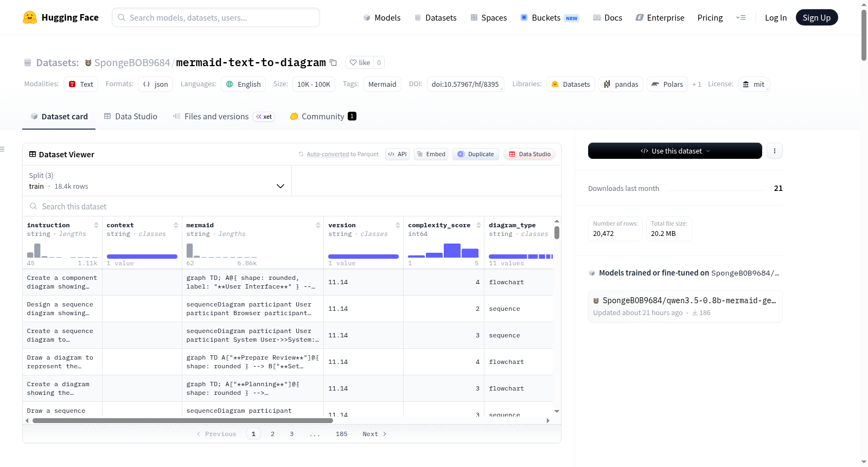Click the Embed button
This screenshot has height=467, width=868.
[431, 154]
